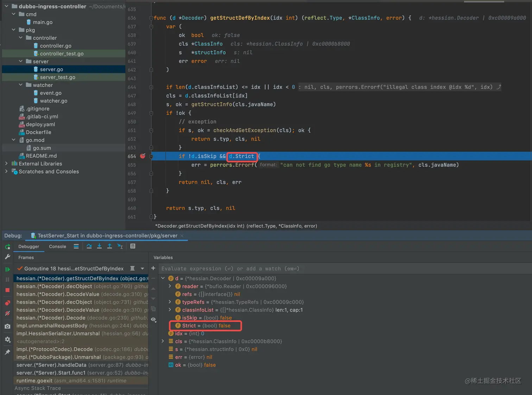This screenshot has width=532, height=395.
Task: Stop debugging with the red square
Action: click(7, 290)
